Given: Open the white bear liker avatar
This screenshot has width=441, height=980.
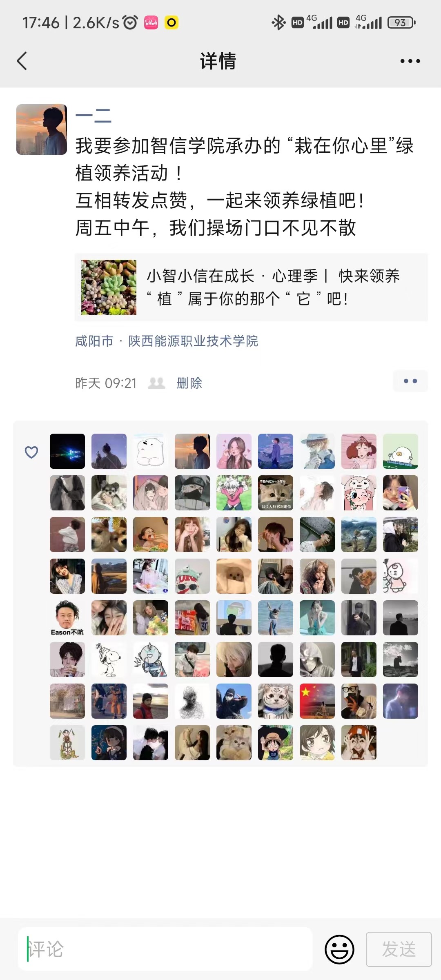Looking at the screenshot, I should (x=151, y=451).
